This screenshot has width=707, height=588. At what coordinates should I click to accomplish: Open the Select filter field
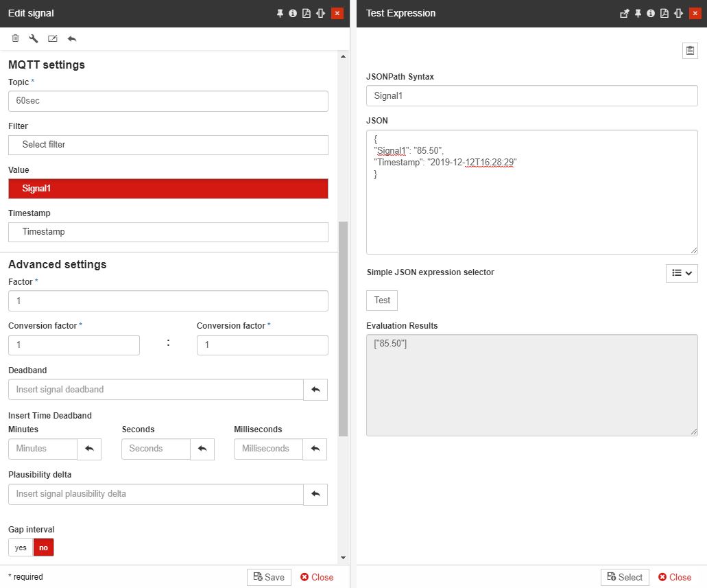(x=168, y=145)
